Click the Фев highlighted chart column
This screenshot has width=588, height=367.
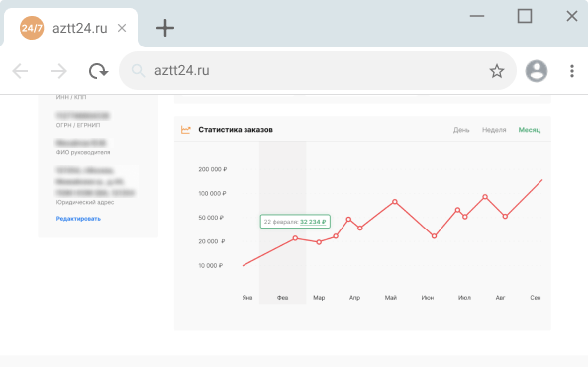(x=282, y=223)
